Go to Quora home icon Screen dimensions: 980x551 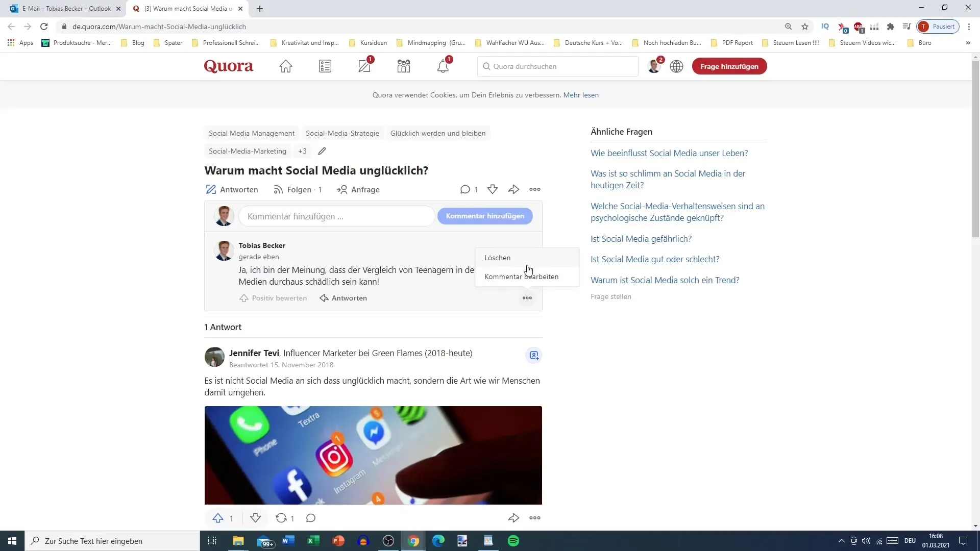(286, 66)
